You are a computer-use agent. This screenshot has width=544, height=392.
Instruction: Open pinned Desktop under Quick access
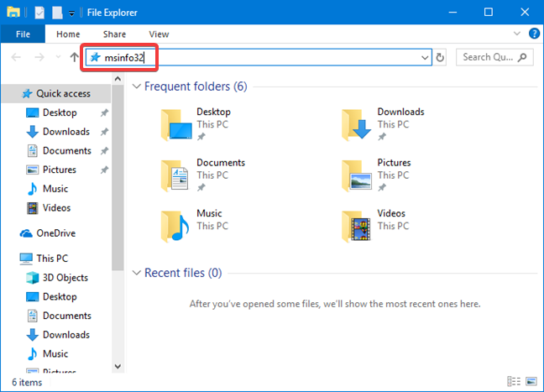60,112
